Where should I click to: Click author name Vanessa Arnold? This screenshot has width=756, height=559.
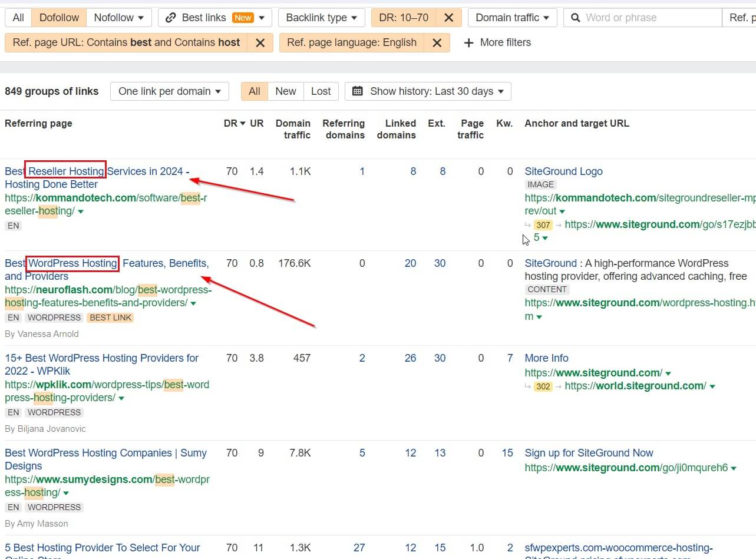click(x=48, y=334)
